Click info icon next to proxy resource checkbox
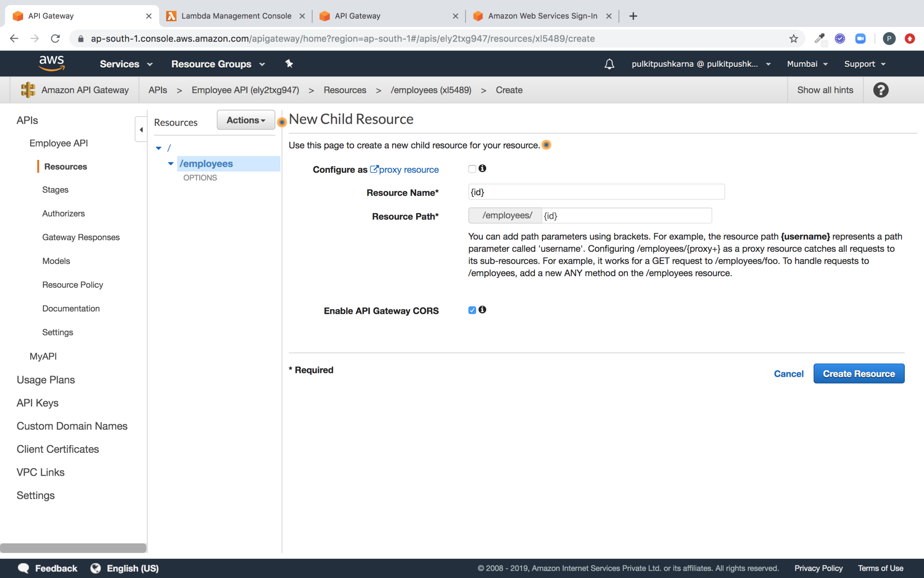The width and height of the screenshot is (924, 578). 483,168
